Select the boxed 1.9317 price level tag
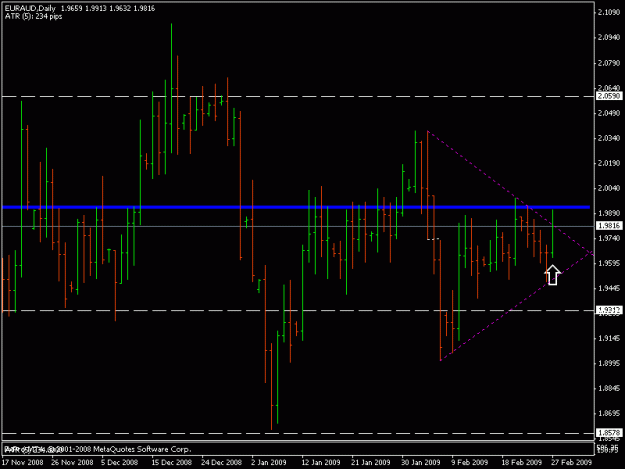This screenshot has width=625, height=469. point(609,310)
